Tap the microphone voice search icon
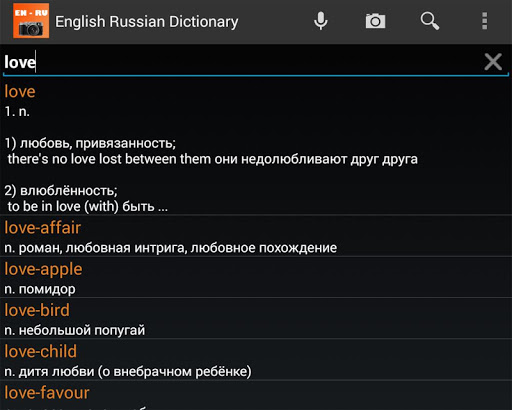The width and height of the screenshot is (512, 410). click(x=320, y=21)
